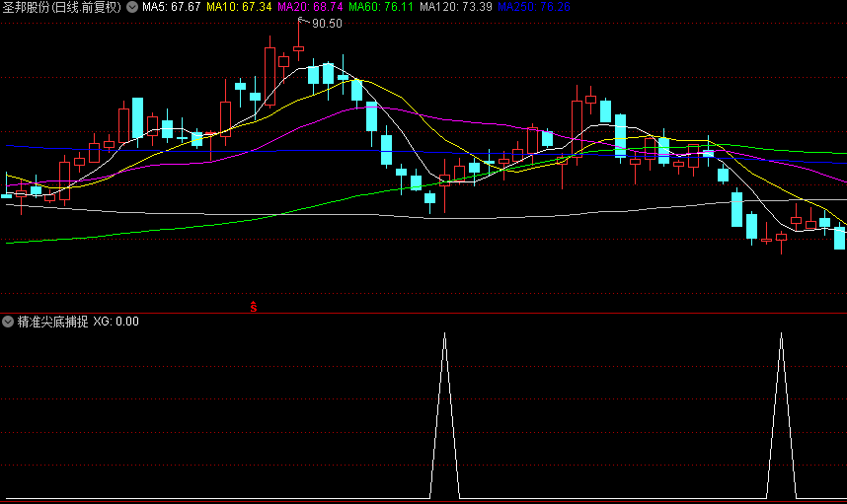The height and width of the screenshot is (504, 847).
Task: Click the MA60: 76.11 label
Action: pos(381,7)
